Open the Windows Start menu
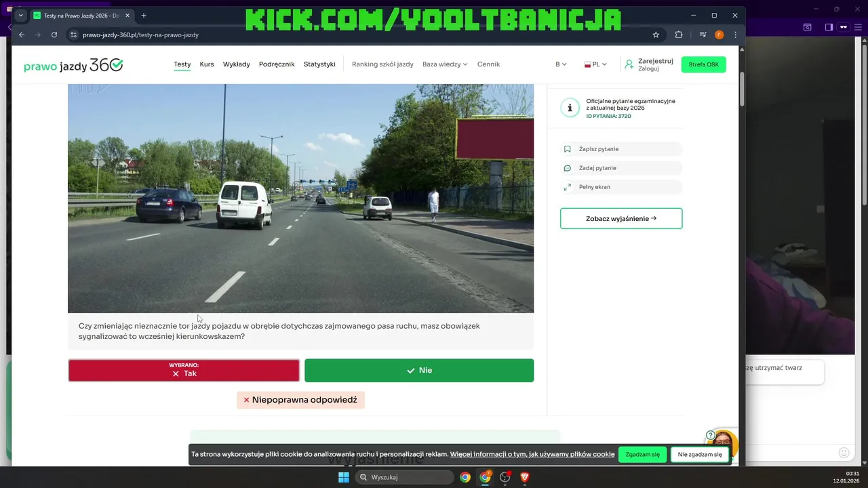868x488 pixels. [x=344, y=477]
